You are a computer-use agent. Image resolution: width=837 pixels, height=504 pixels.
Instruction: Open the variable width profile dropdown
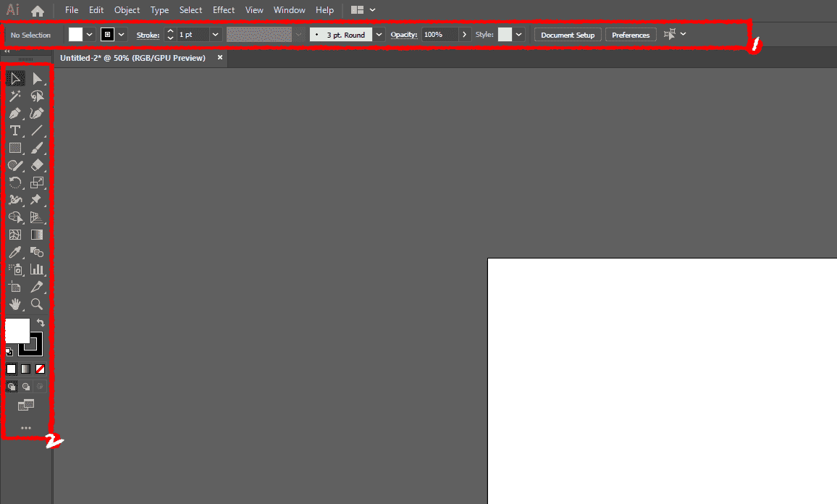(298, 34)
